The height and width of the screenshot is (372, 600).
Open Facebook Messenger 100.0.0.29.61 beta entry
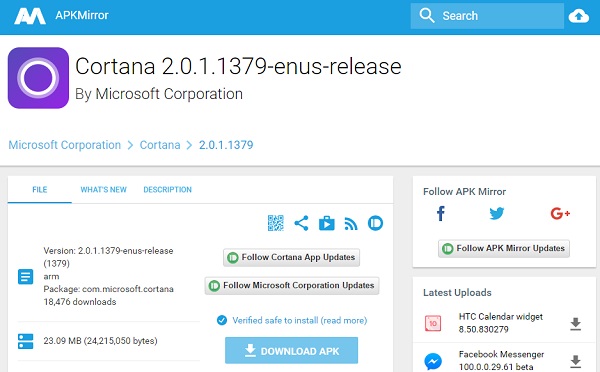[501, 360]
